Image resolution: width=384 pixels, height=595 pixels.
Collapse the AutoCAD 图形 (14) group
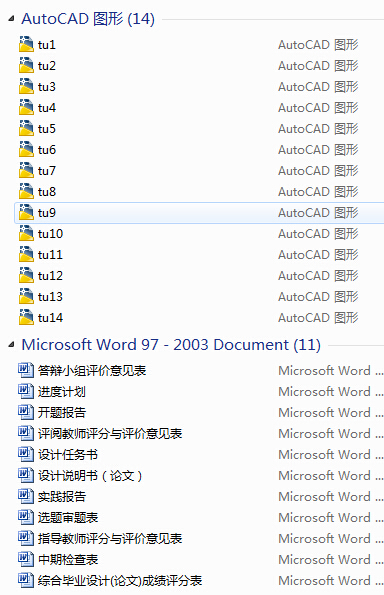(11, 19)
